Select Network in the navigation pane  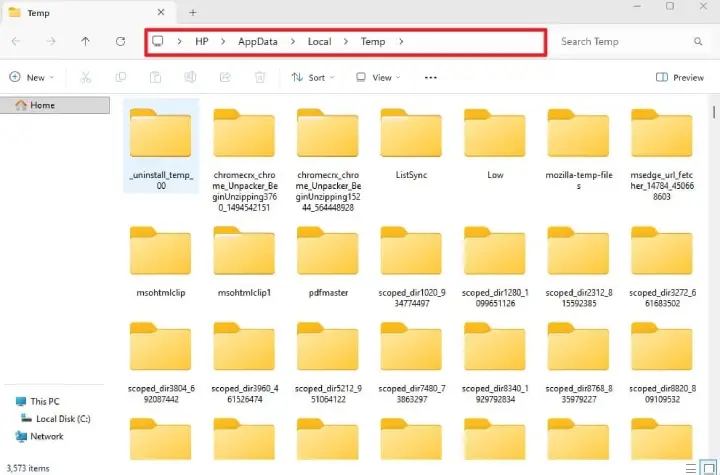(x=39, y=436)
